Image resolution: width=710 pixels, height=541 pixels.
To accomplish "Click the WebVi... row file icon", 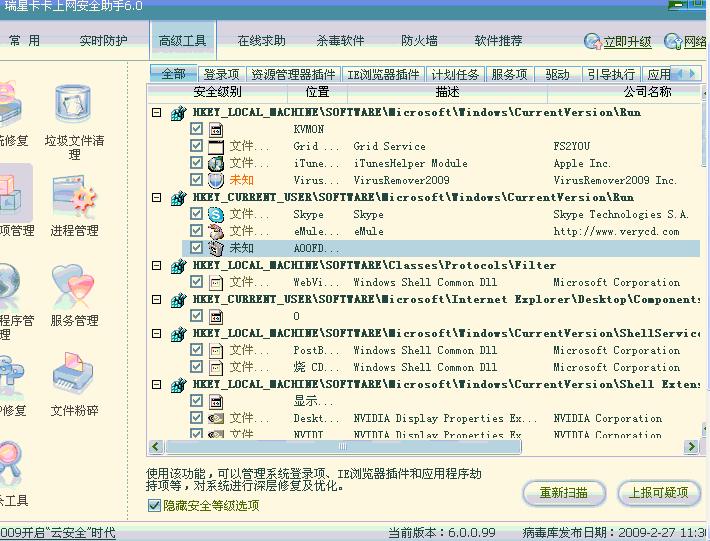I will point(216,283).
